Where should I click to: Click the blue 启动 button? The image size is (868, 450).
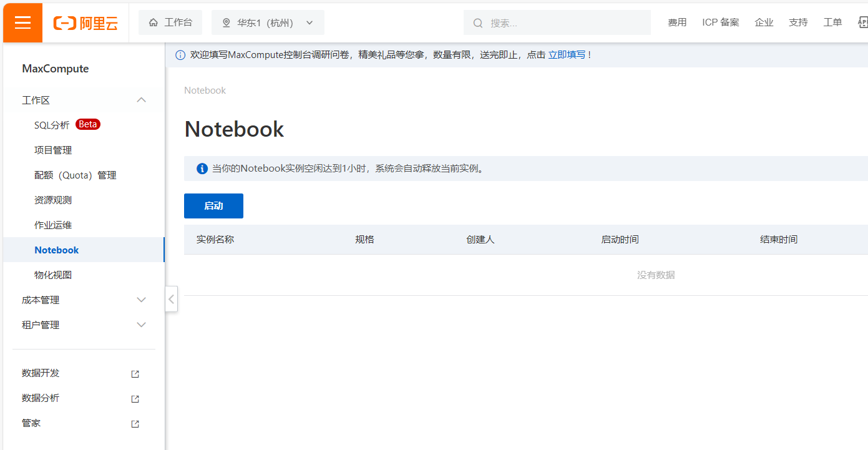click(213, 206)
